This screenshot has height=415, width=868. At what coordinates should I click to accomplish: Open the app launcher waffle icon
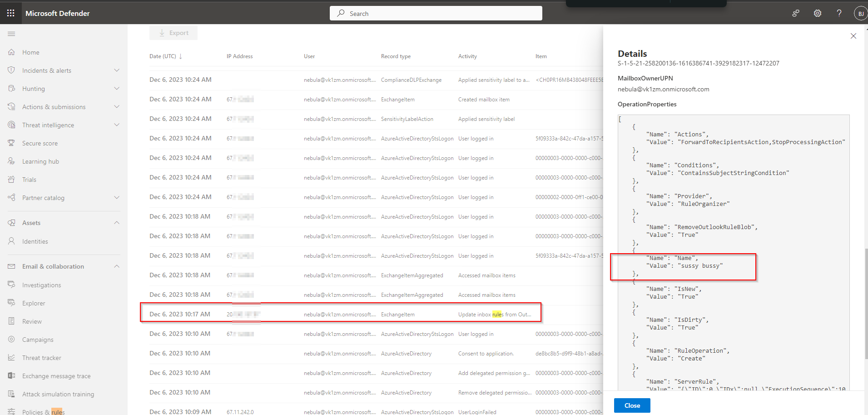(11, 13)
